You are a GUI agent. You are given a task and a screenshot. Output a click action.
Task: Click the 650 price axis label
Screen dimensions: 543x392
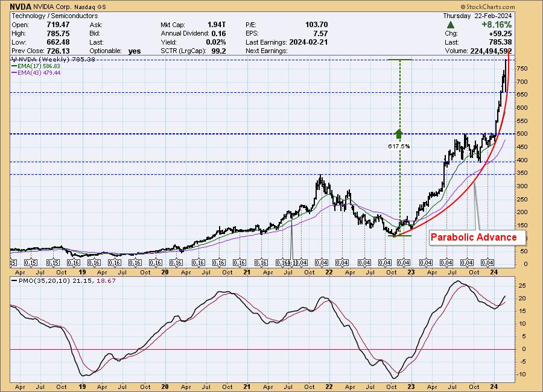pyautogui.click(x=522, y=95)
